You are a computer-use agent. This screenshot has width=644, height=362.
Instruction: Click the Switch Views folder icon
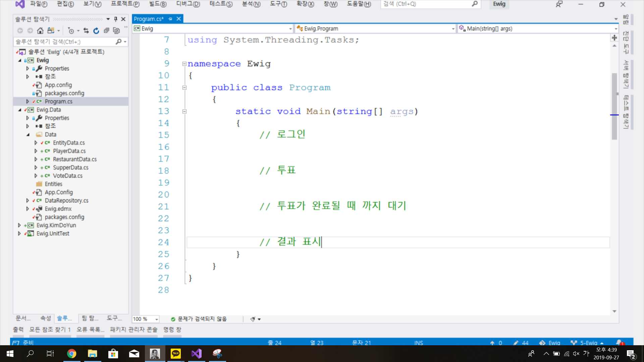(51, 31)
